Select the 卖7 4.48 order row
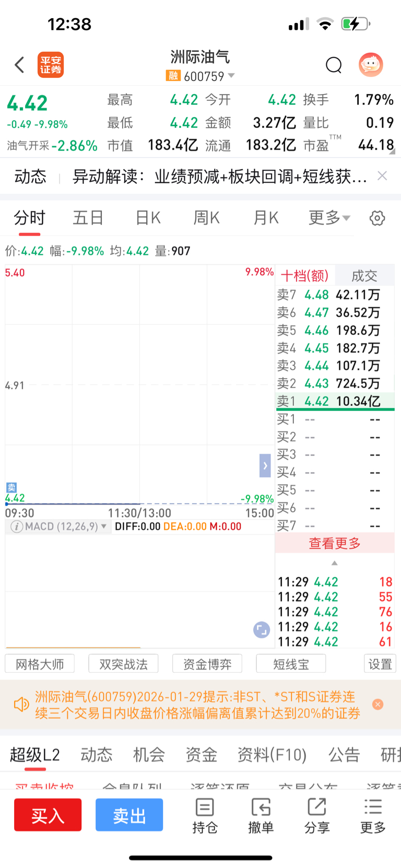 pos(335,295)
